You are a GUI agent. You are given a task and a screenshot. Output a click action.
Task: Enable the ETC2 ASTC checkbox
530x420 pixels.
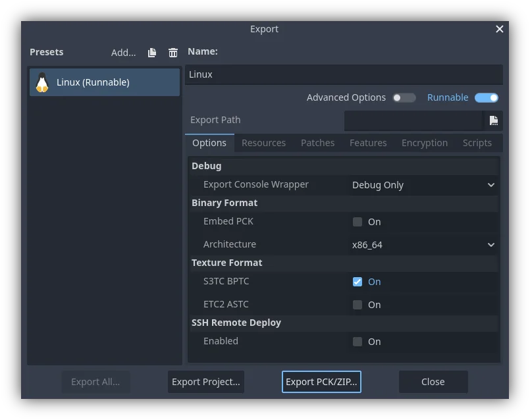click(x=358, y=305)
